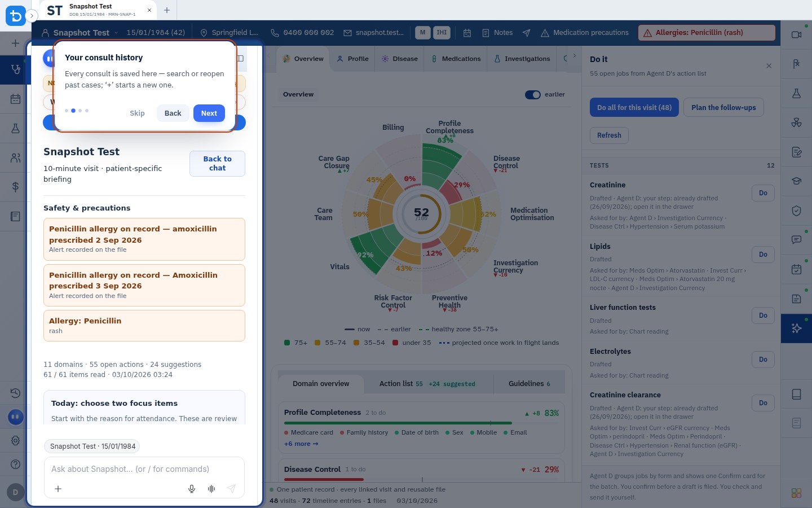Screen dimensions: 812x508
Task: Open the video camera icon in right rail
Action: point(796,34)
